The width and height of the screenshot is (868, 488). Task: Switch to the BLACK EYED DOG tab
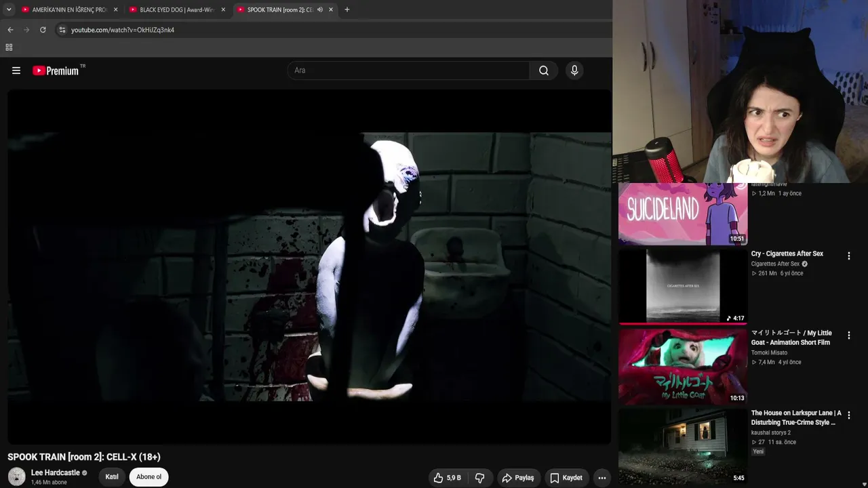coord(177,9)
